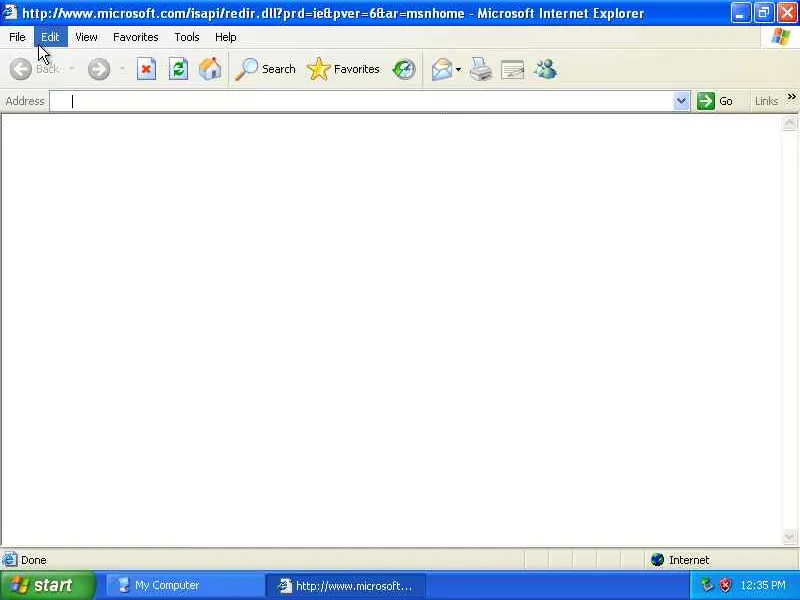
Task: Click the Links toolbar label
Action: pos(766,101)
